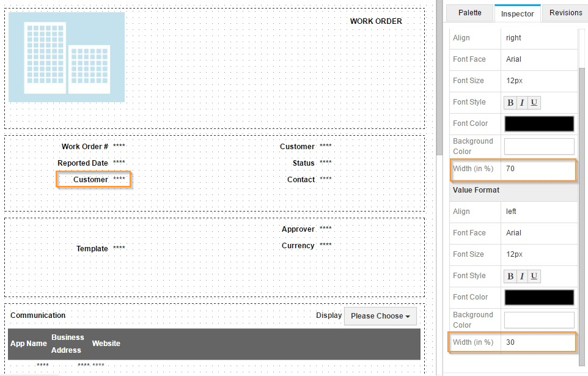Pick the Value Format Font Color swatch
This screenshot has height=376, width=588.
(539, 297)
